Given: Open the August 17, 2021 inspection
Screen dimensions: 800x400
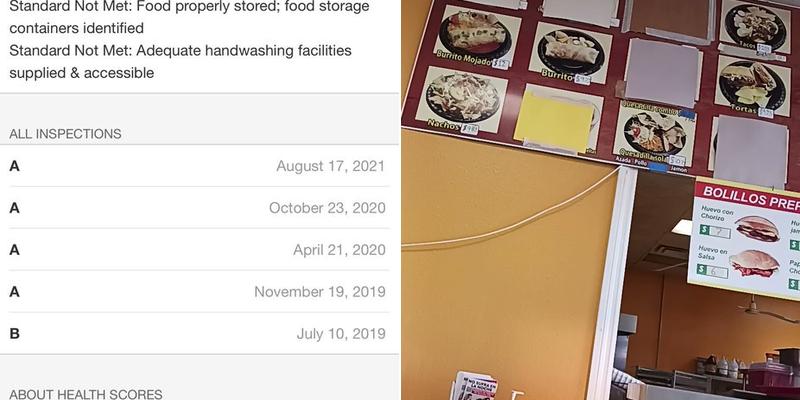Looking at the screenshot, I should (x=199, y=166).
